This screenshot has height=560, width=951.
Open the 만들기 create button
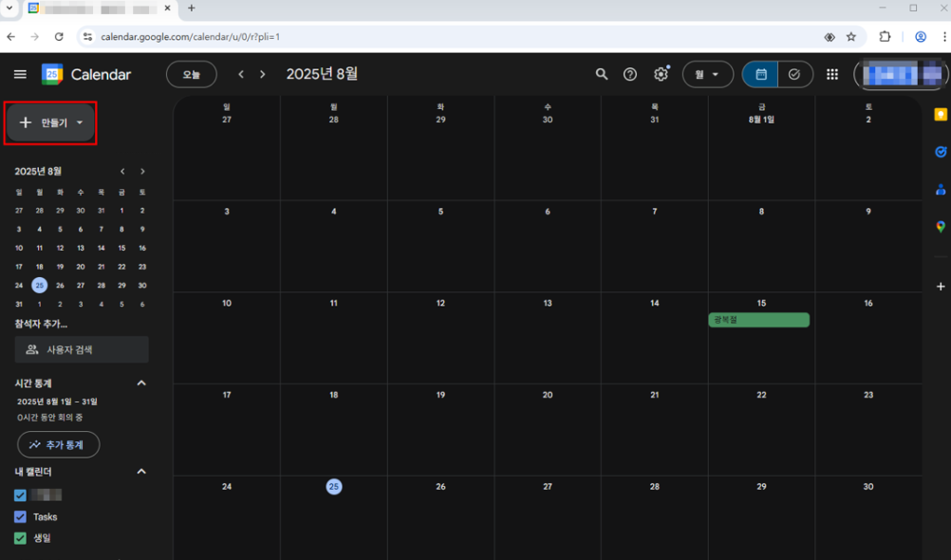click(50, 122)
